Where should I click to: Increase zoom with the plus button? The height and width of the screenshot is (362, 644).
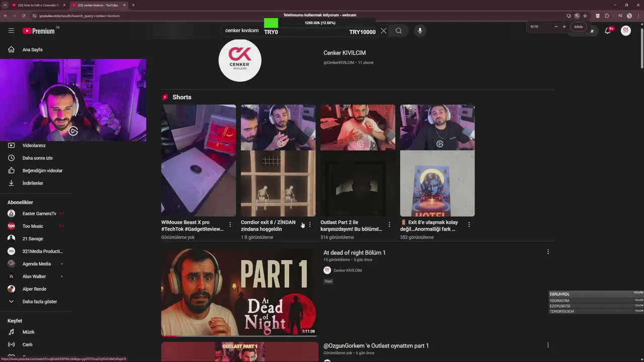(564, 27)
